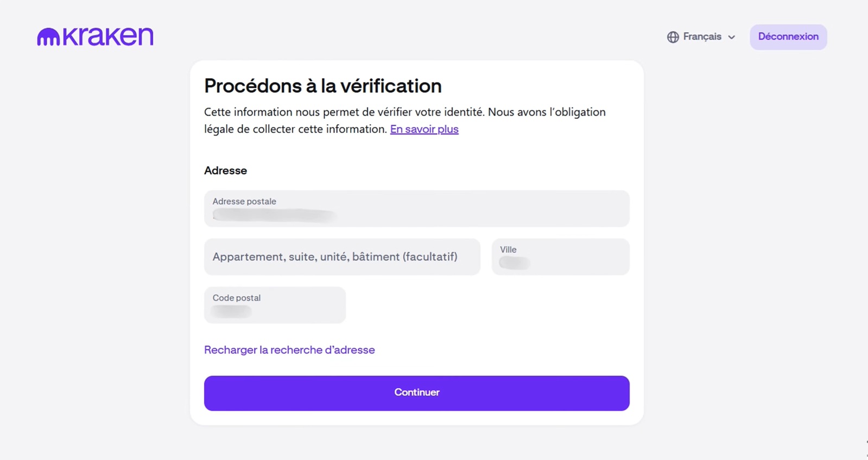Click the "Code postal" field label

click(237, 298)
